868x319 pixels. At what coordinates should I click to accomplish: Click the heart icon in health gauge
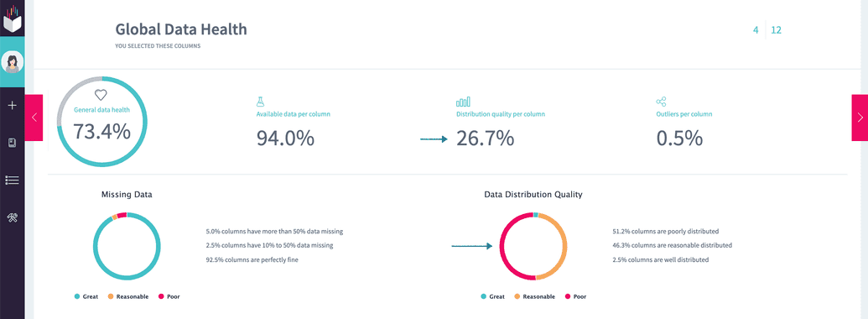100,95
